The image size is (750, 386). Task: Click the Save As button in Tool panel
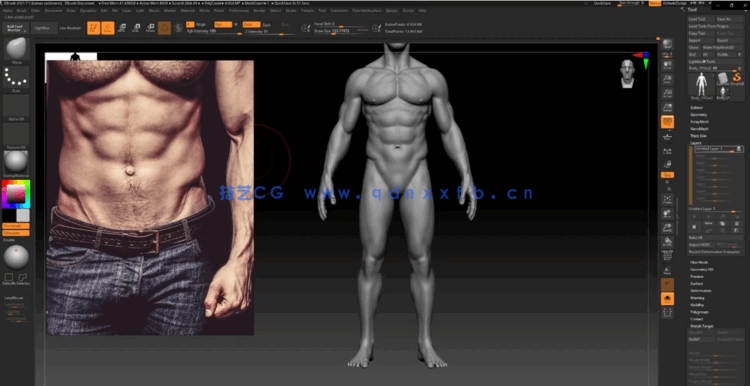[729, 19]
